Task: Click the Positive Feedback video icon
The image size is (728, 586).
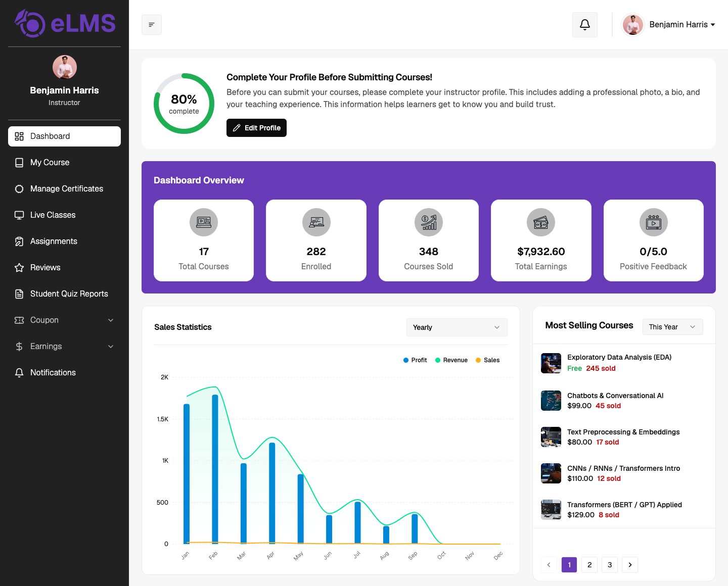Action: [654, 222]
